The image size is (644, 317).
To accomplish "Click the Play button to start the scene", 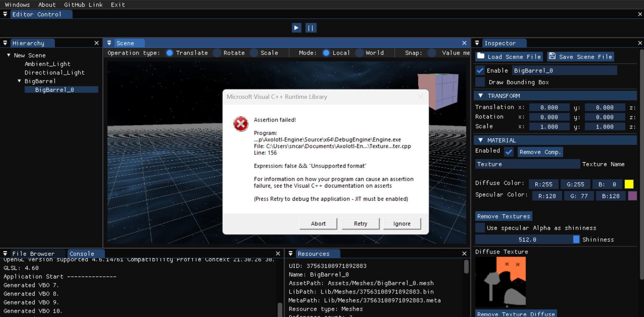I will tap(296, 28).
